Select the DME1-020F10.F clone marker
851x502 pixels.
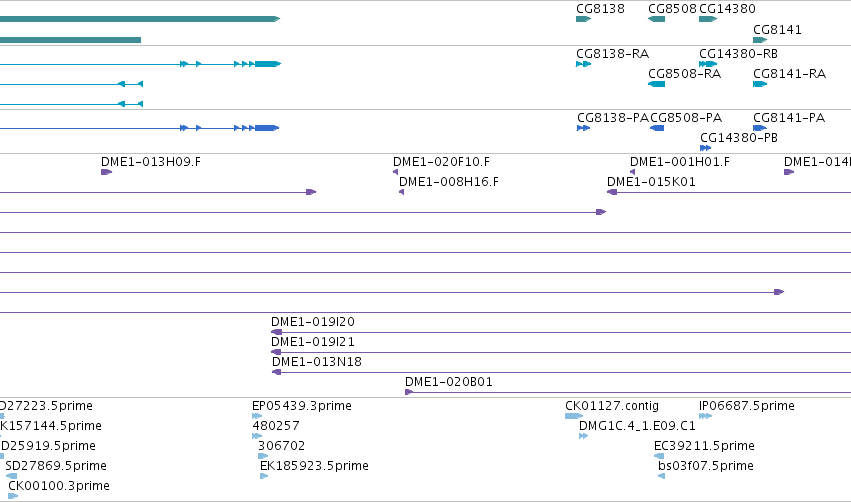click(396, 172)
